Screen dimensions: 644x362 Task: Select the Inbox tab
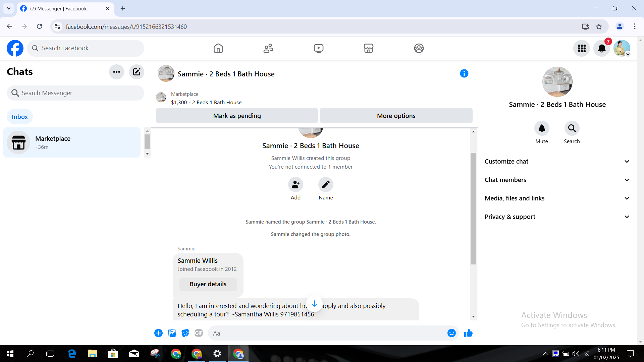pos(20,117)
